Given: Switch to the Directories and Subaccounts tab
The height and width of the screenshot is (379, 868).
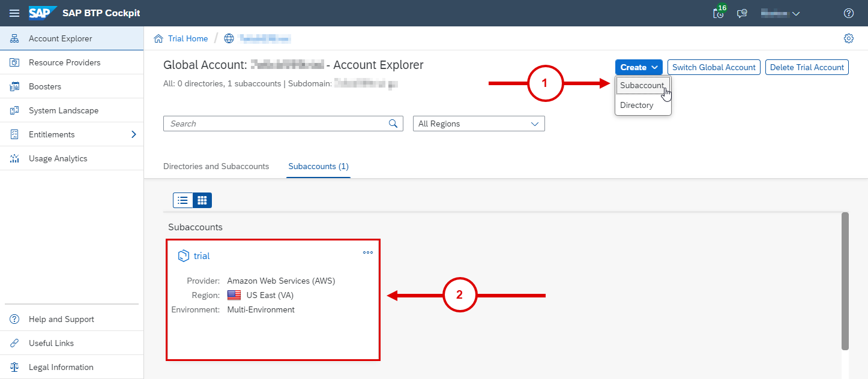Looking at the screenshot, I should (216, 166).
